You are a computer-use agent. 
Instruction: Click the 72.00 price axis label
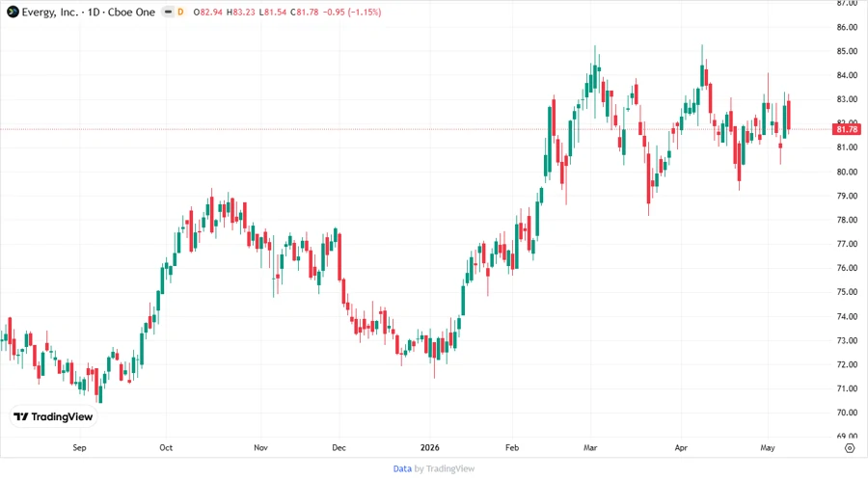click(x=847, y=364)
